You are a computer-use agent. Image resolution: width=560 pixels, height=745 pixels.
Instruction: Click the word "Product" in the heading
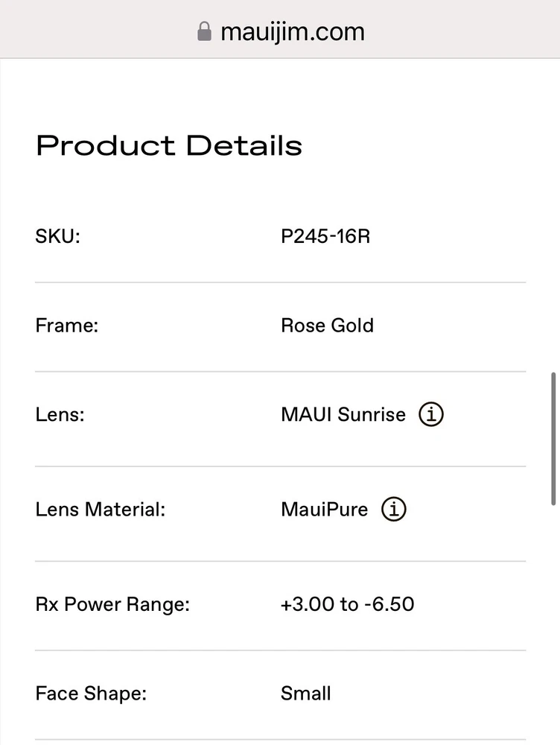click(105, 145)
